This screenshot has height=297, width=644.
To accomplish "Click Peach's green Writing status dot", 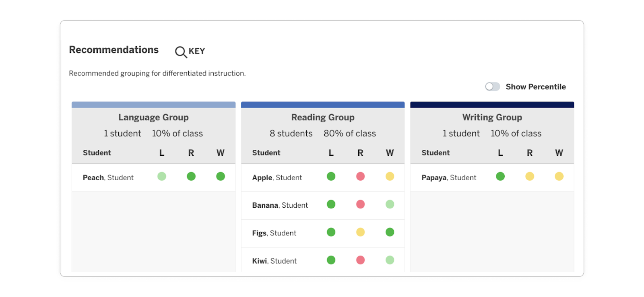I will [220, 176].
